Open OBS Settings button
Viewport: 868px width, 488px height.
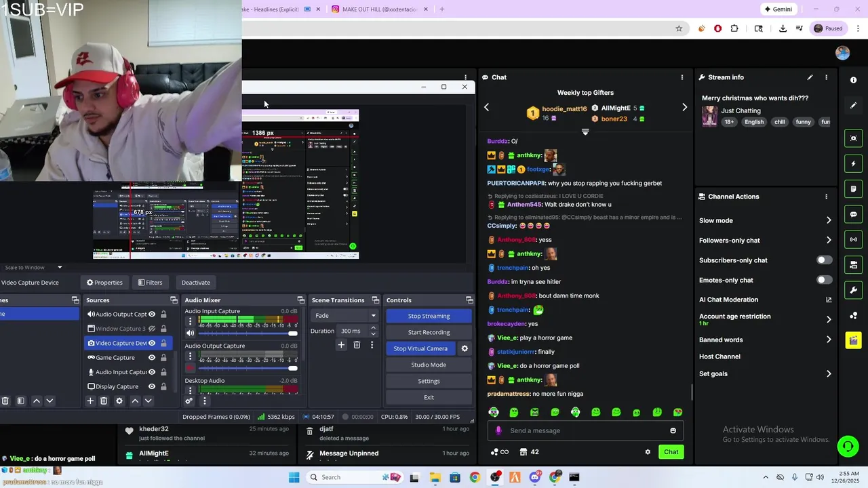[x=429, y=381]
